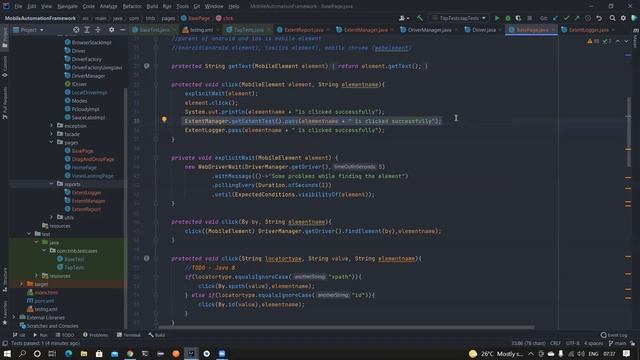Select pom.xml in the project tree

point(44,301)
